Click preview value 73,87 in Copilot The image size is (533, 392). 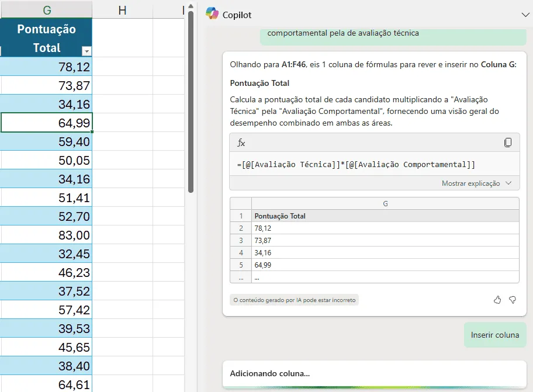pos(385,240)
